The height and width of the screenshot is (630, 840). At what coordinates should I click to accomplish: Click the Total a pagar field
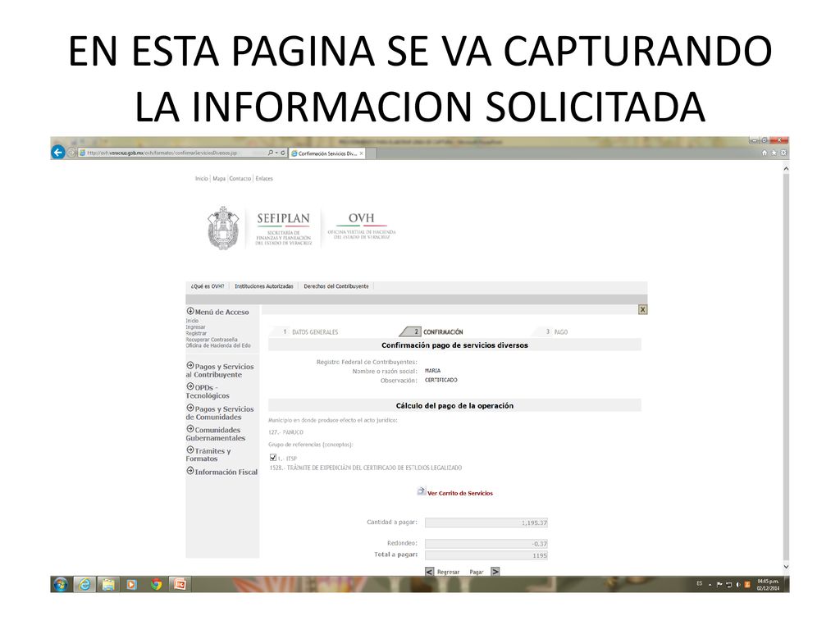[x=486, y=555]
